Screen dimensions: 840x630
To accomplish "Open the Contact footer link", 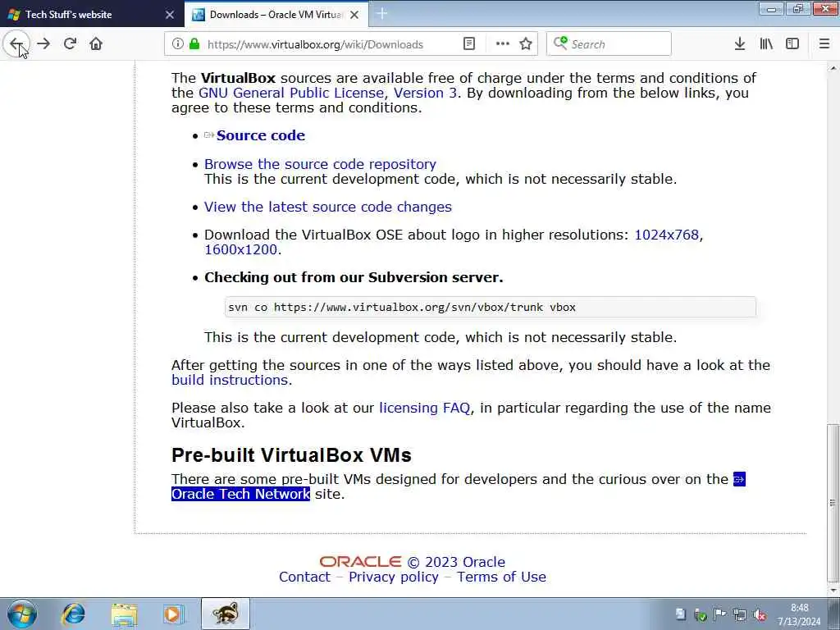I will (x=304, y=577).
